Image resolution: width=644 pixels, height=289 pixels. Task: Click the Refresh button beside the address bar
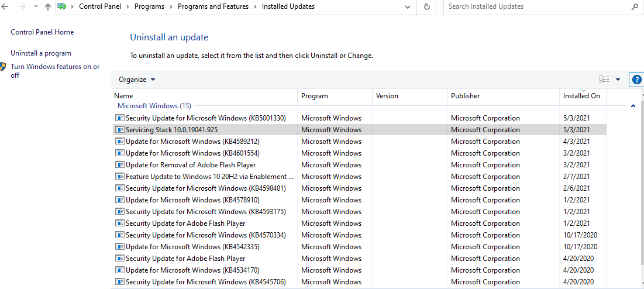(427, 7)
